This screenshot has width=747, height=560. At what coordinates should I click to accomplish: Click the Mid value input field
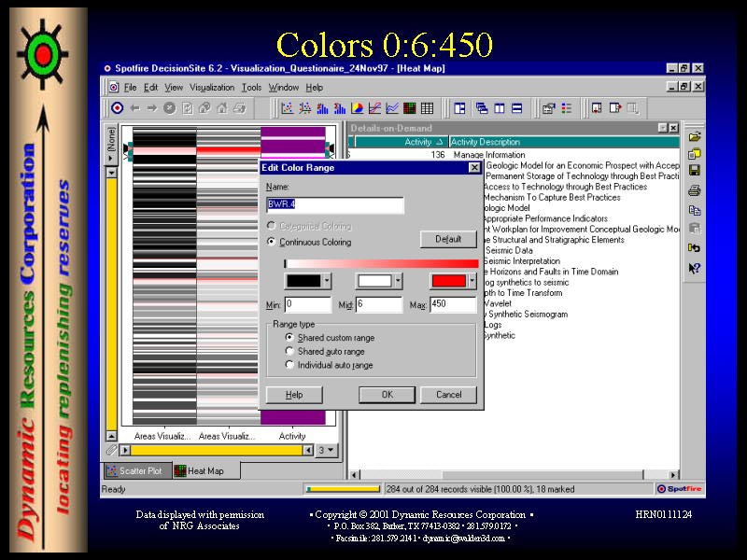click(x=379, y=305)
